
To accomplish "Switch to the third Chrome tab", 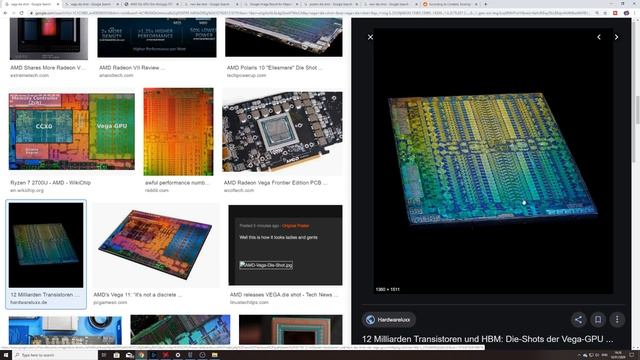I will [x=151, y=4].
